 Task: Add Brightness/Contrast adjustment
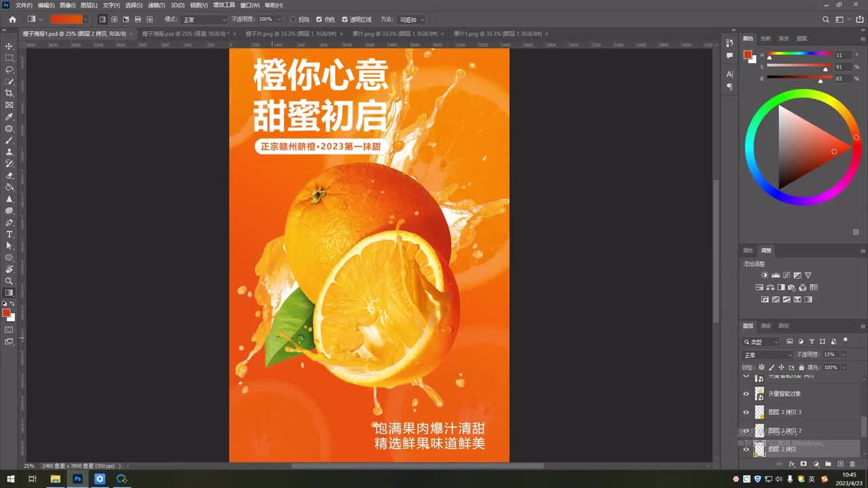(765, 275)
